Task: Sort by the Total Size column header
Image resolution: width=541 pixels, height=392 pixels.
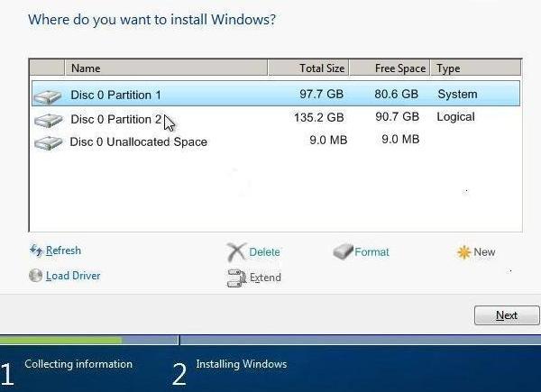Action: click(308, 68)
